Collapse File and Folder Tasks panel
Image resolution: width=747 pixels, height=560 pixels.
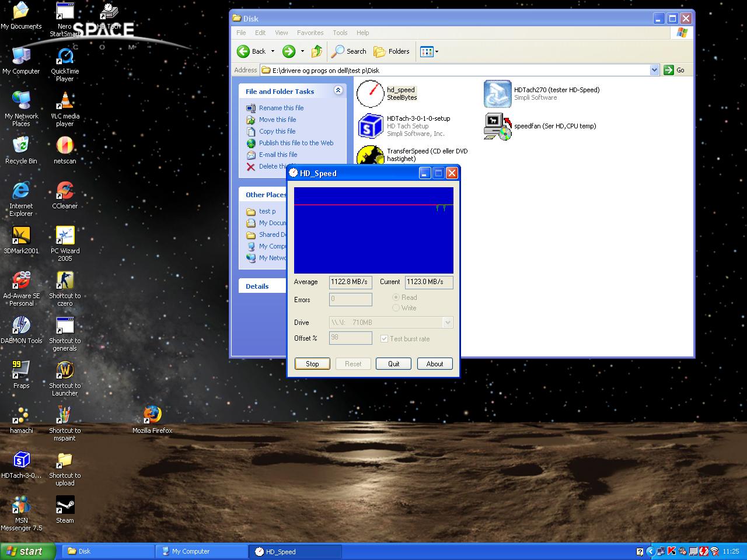(x=338, y=90)
